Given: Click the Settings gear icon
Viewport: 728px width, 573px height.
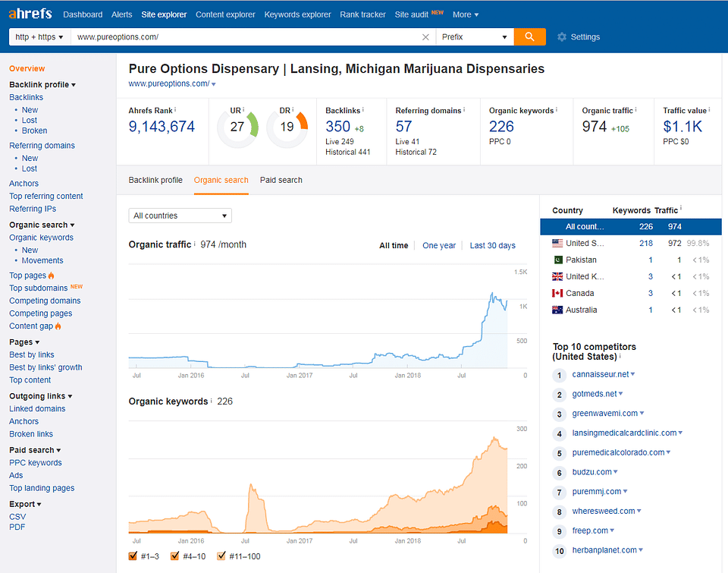Looking at the screenshot, I should tap(562, 36).
